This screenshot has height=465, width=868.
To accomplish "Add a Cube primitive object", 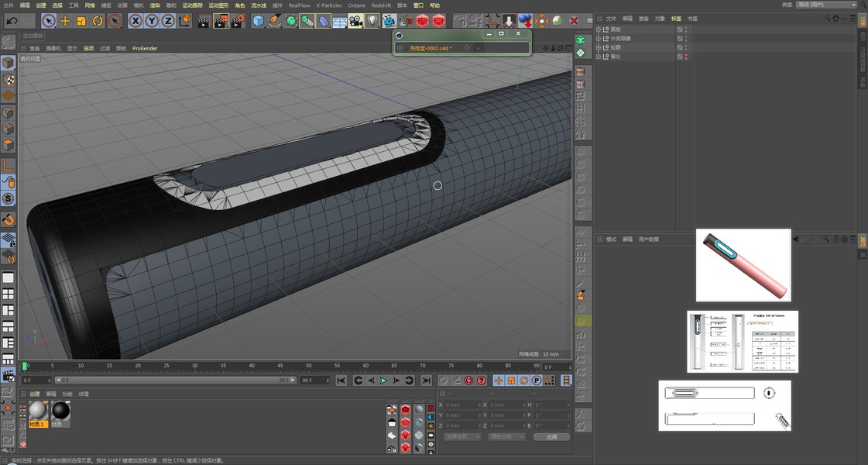I will point(259,21).
